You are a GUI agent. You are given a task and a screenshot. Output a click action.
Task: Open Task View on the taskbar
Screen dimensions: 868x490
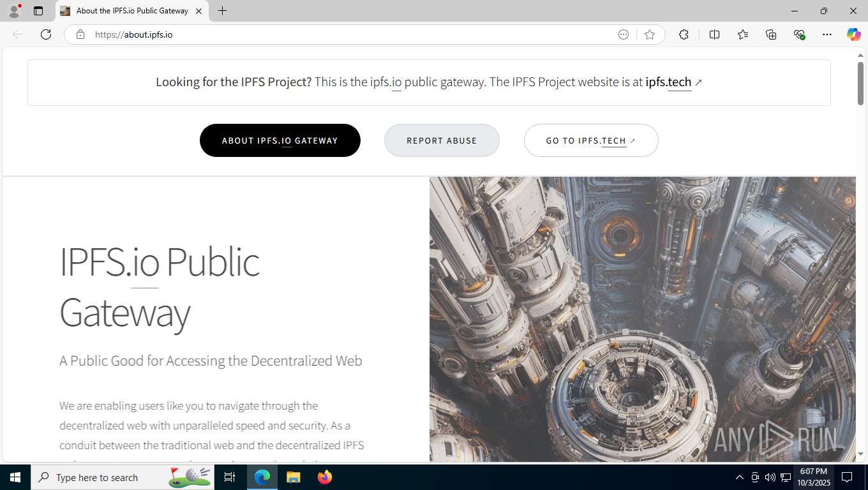point(230,477)
